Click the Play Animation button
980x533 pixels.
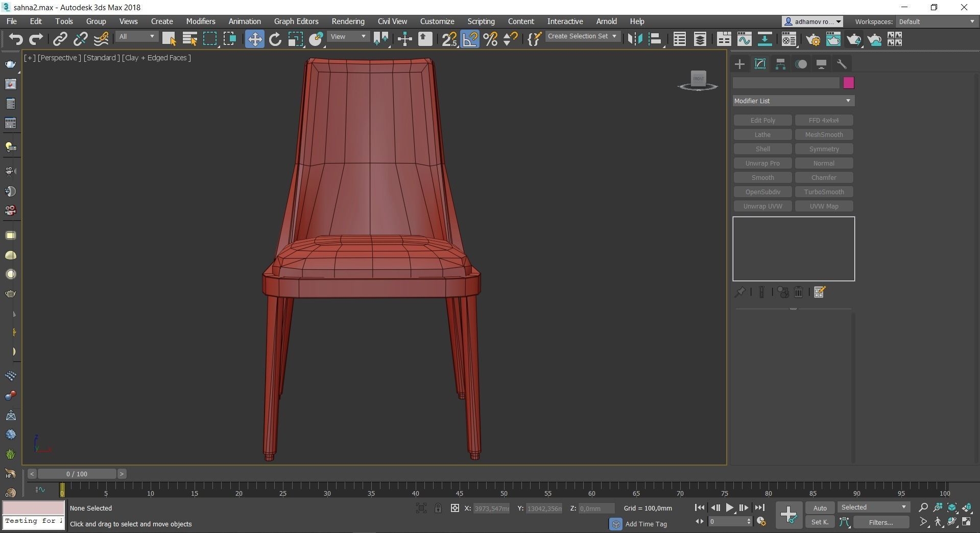729,508
